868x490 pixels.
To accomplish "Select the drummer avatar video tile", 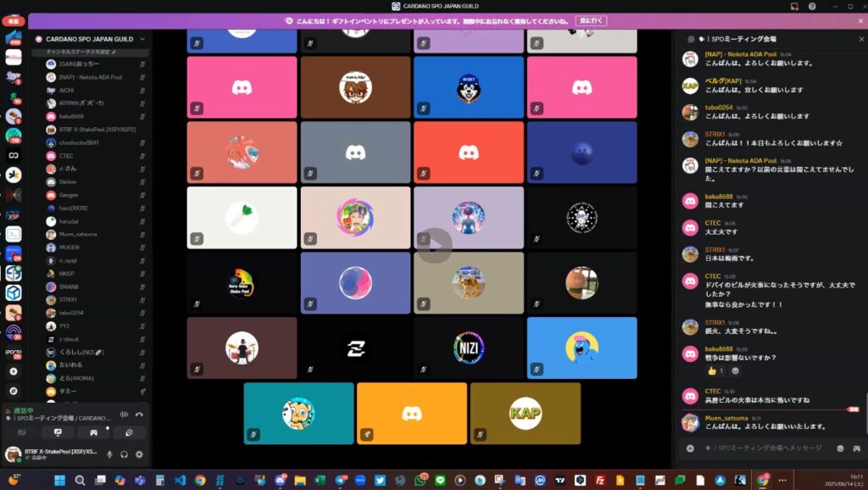I will tap(242, 348).
